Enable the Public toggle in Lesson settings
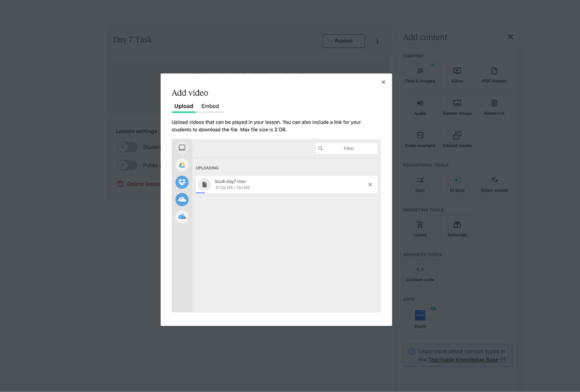The height and width of the screenshot is (392, 580). 126,165
